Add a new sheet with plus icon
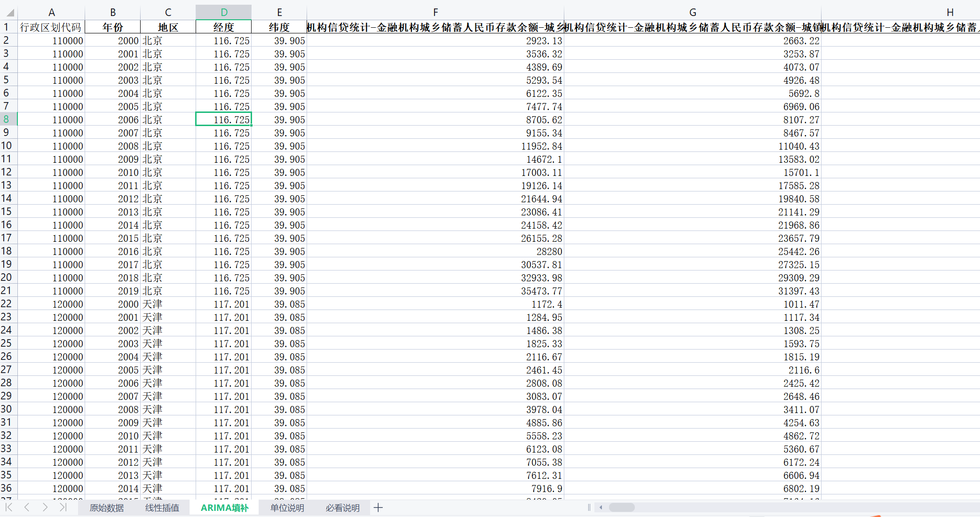 (378, 508)
